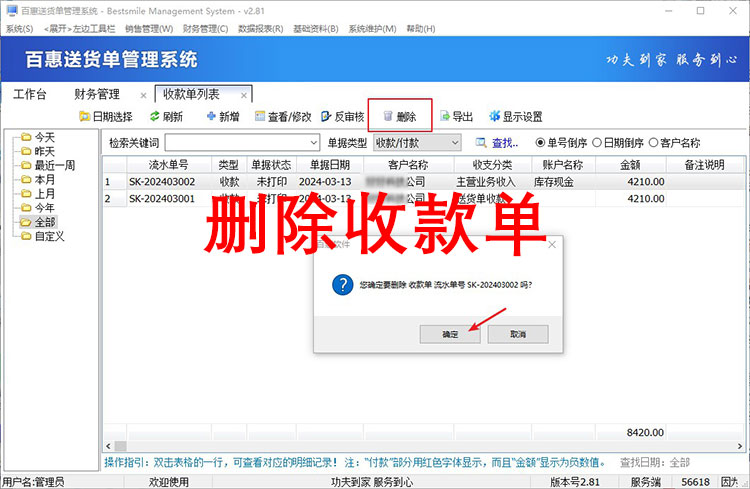
Task: Click the 反审核 un-audit toolbar icon
Action: point(326,116)
